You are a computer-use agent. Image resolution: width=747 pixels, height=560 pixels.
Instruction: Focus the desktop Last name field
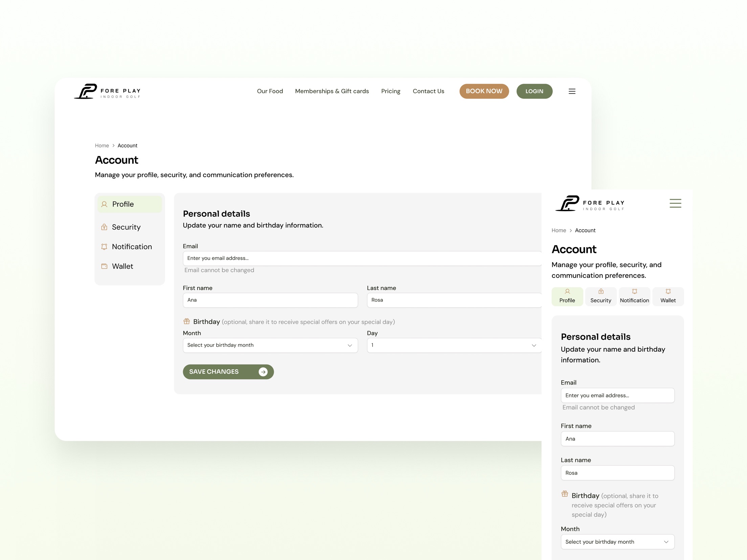(454, 300)
